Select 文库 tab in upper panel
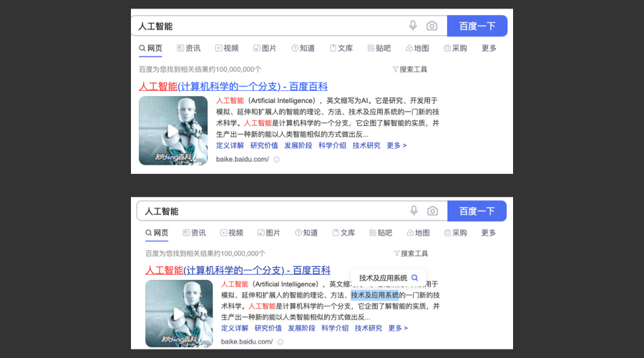Viewport: 644px width, 358px height. click(x=341, y=48)
